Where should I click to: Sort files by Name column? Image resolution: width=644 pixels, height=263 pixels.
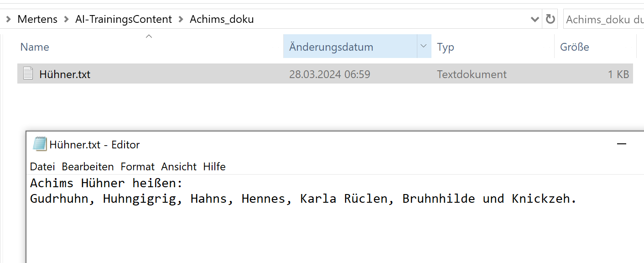(x=150, y=47)
